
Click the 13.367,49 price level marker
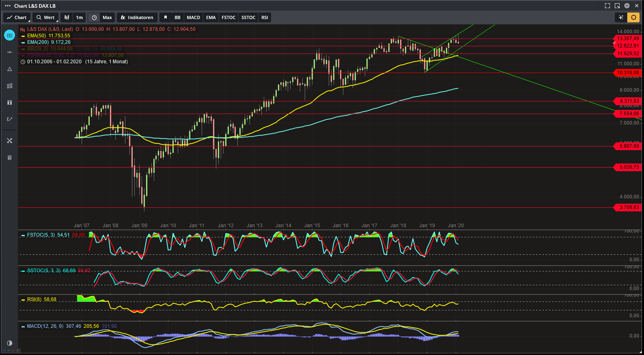point(627,39)
